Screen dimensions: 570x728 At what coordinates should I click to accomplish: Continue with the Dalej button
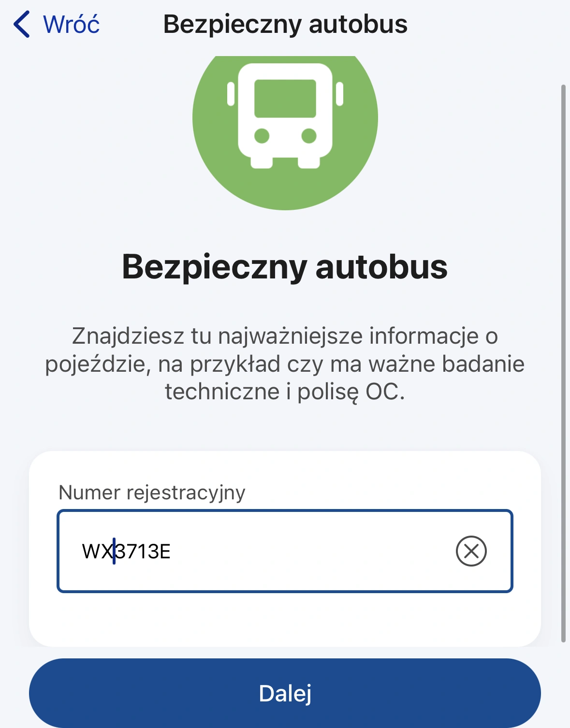(x=285, y=693)
